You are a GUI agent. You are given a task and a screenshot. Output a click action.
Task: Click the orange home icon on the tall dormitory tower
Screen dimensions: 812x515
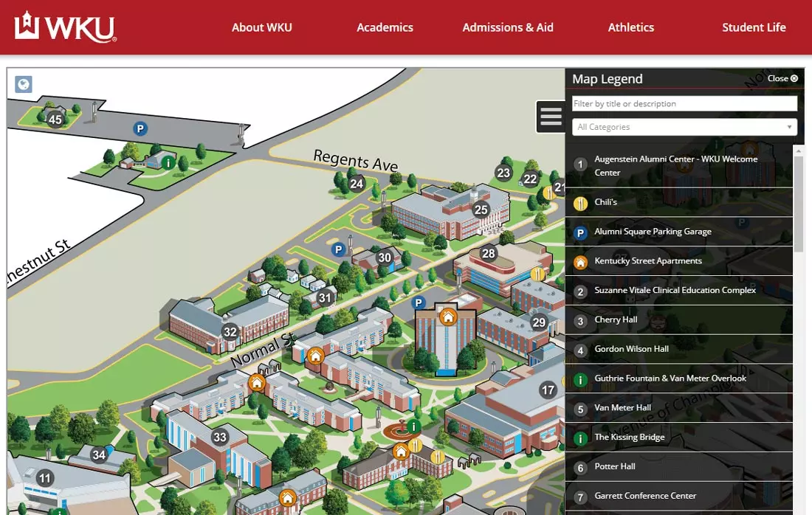[x=447, y=315]
